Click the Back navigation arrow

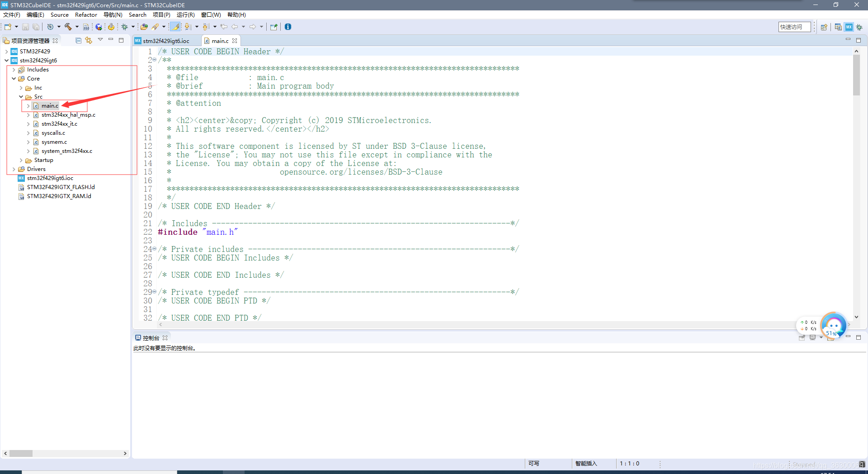click(235, 27)
